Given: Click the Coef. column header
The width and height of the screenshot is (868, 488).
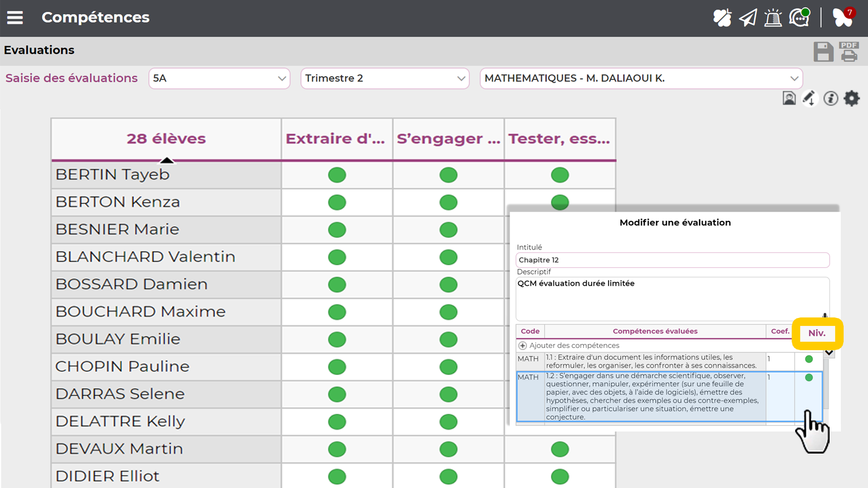Looking at the screenshot, I should 780,332.
